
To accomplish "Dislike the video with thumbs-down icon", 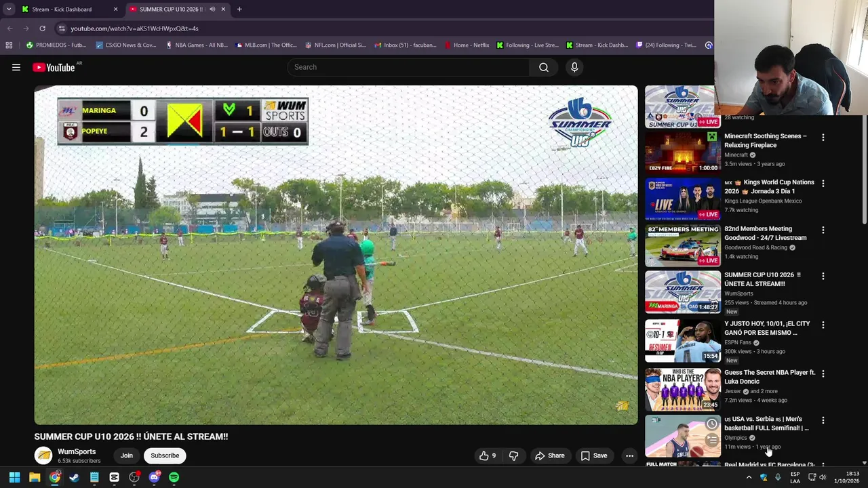I will coord(513,455).
